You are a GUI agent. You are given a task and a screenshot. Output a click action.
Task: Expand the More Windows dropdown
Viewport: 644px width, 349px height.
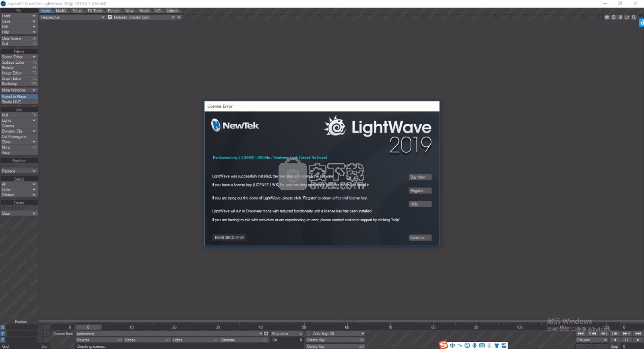coord(19,90)
